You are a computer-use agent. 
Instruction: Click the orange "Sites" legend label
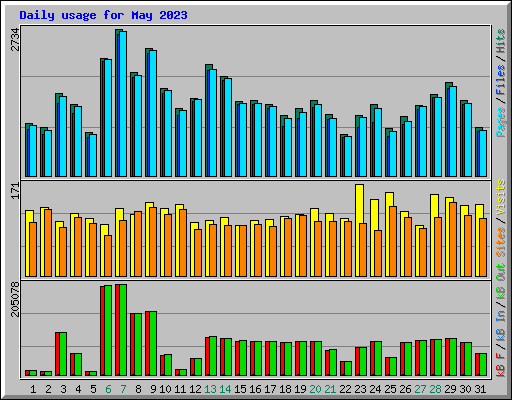tap(501, 242)
